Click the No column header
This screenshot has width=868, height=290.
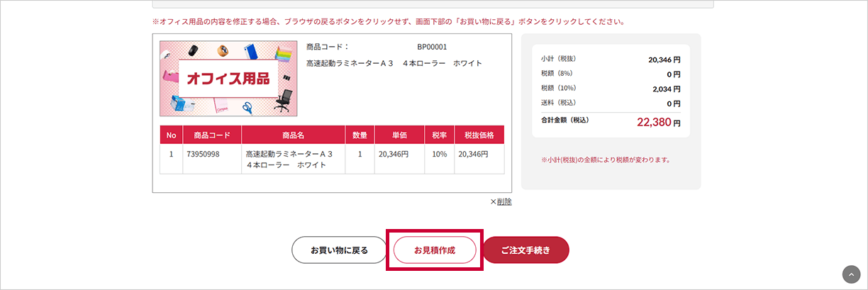coord(171,135)
